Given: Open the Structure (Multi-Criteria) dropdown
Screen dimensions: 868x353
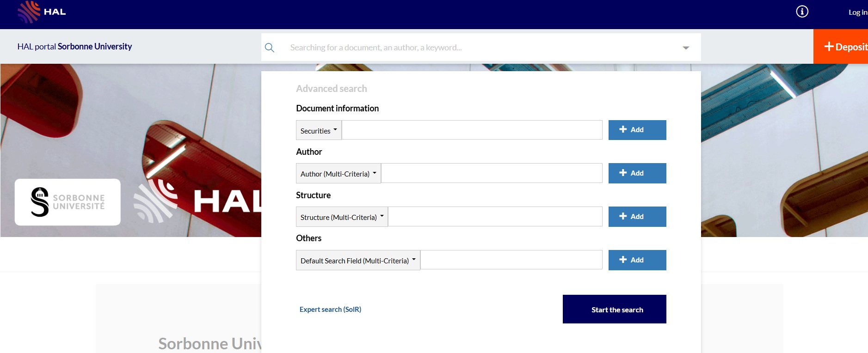Looking at the screenshot, I should pos(342,217).
